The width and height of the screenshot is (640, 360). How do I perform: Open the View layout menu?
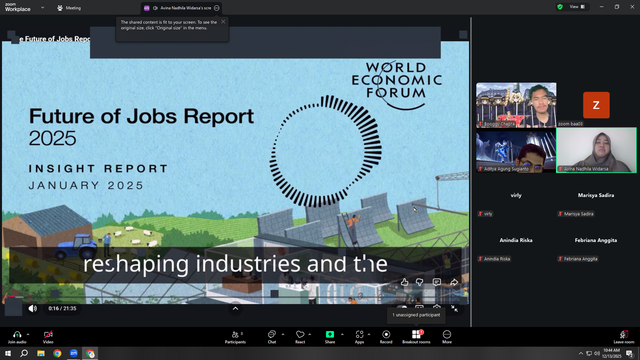point(577,7)
